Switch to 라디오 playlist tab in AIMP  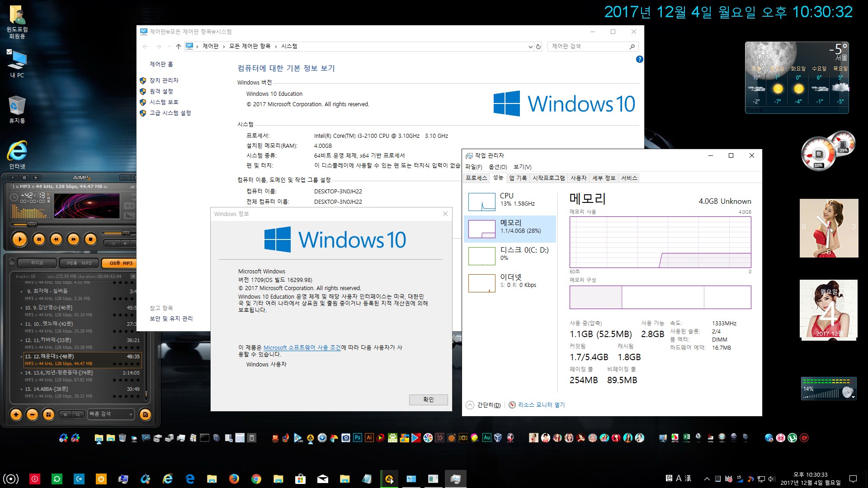pos(37,263)
